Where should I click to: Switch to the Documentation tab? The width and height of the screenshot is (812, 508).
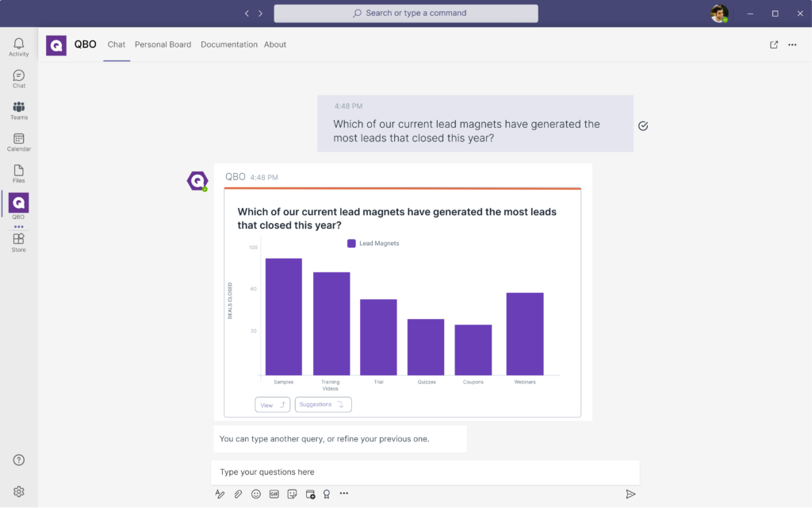[228, 45]
